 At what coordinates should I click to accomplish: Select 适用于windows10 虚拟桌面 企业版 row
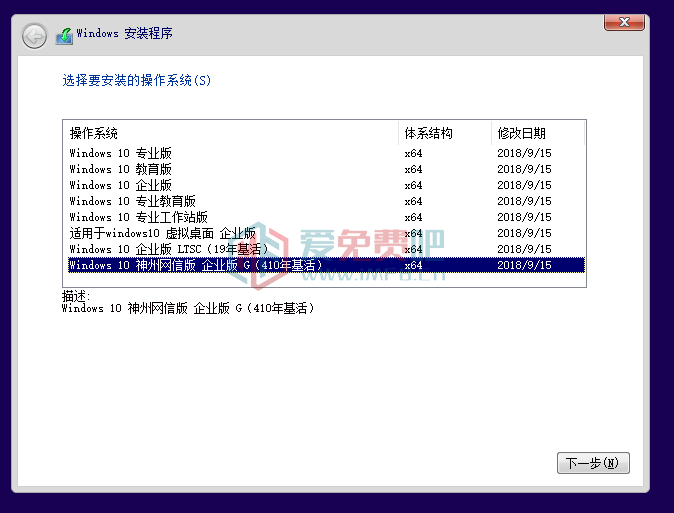point(326,233)
